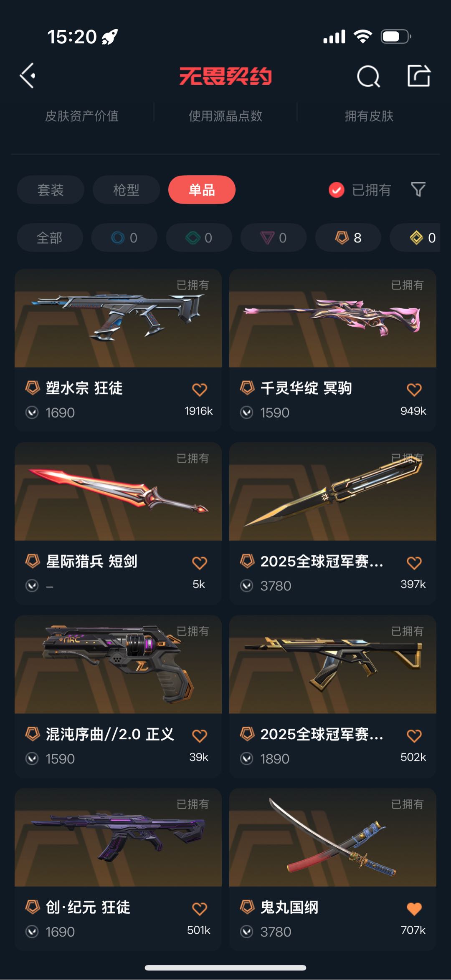Switch to the 套装 tab
Screen dimensions: 451x980
(x=51, y=190)
